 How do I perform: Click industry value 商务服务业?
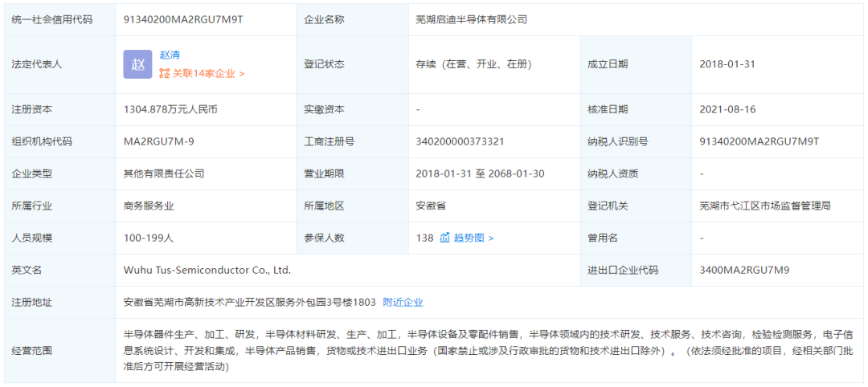pyautogui.click(x=149, y=206)
